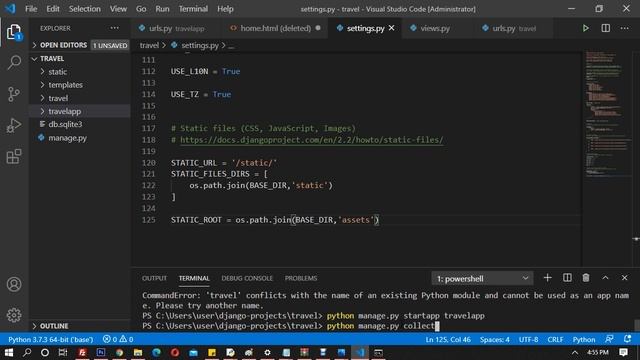Open the View menu
The width and height of the screenshot is (640, 360).
(x=118, y=9)
